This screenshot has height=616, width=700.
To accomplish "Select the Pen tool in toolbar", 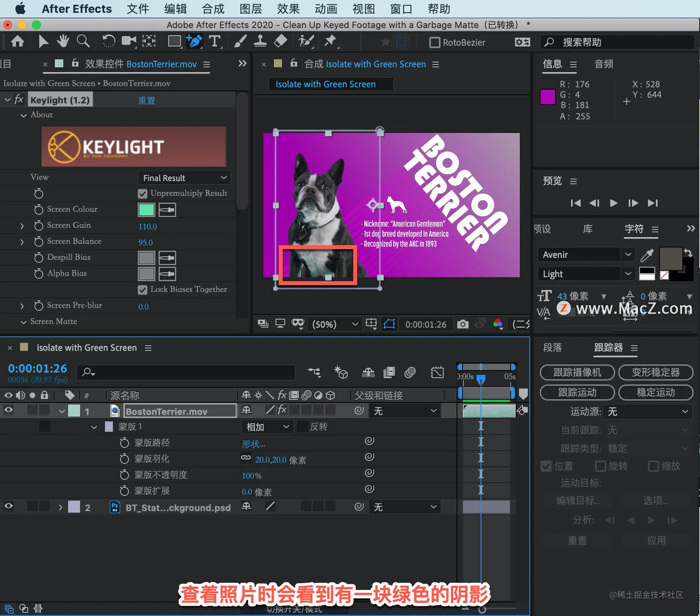I will click(194, 42).
